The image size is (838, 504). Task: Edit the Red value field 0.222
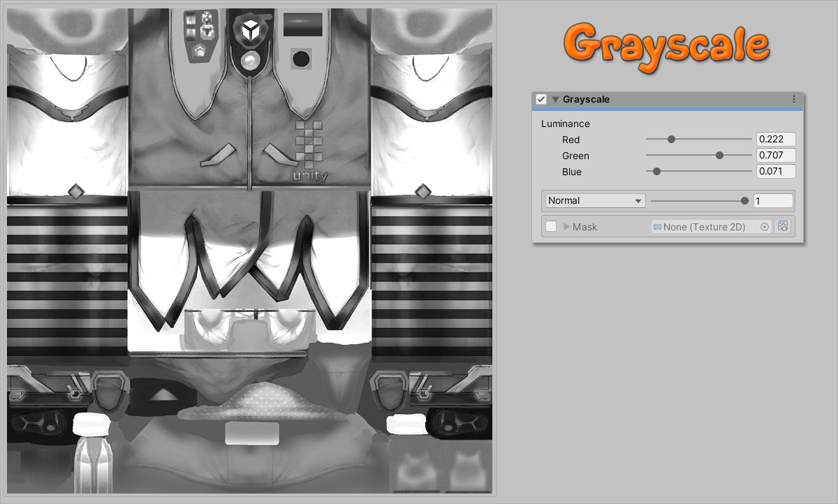776,140
